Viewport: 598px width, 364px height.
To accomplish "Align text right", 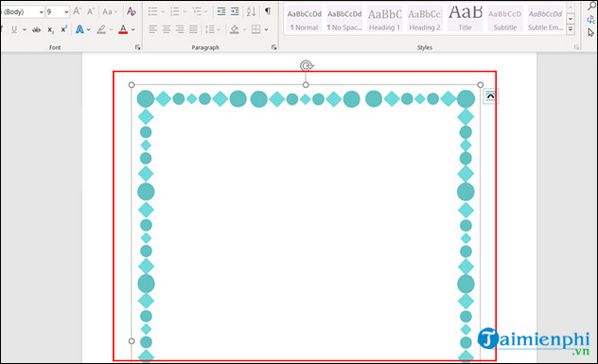I will coord(180,29).
